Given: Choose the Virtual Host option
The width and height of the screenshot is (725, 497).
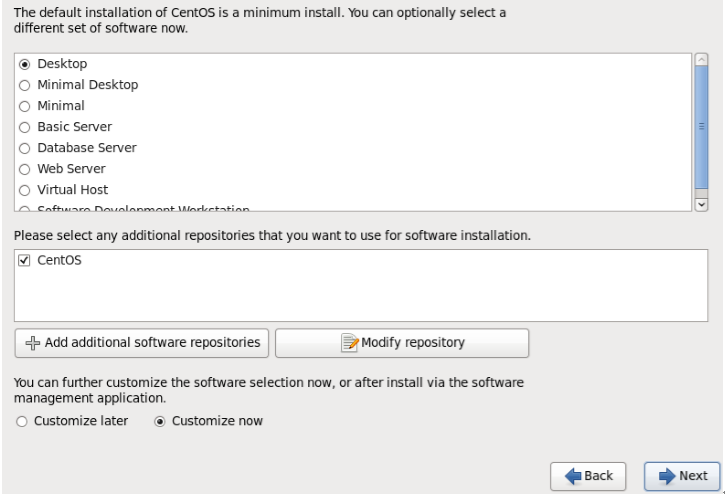Looking at the screenshot, I should click(25, 190).
